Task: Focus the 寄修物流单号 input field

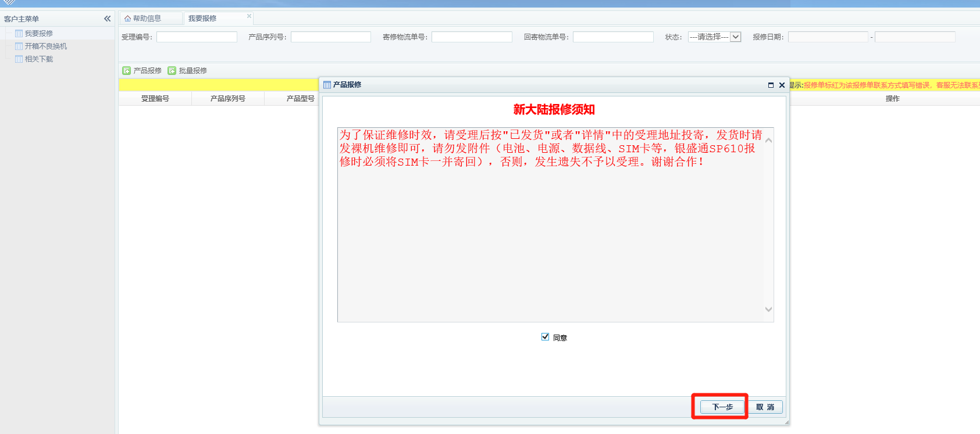Action: [x=472, y=37]
